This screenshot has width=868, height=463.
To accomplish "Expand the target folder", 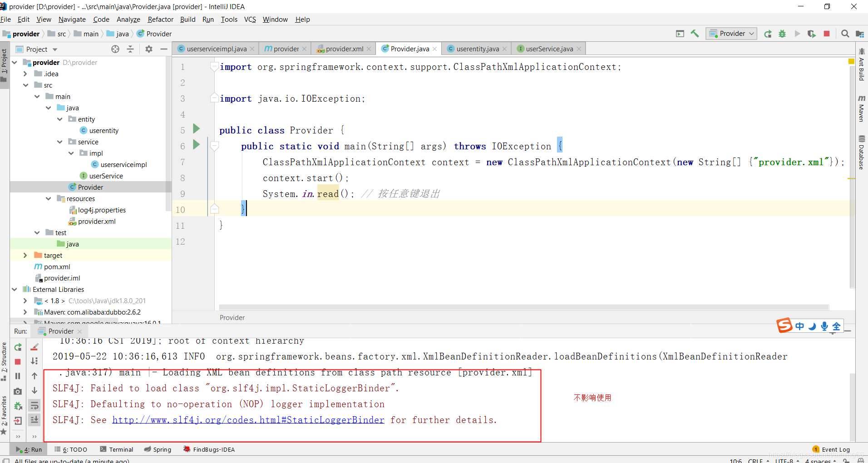I will point(25,255).
